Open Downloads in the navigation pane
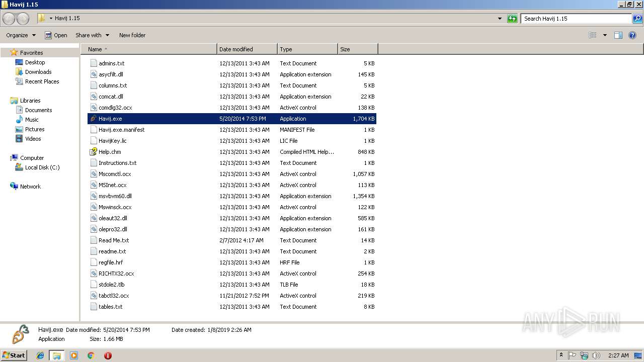 (x=38, y=72)
